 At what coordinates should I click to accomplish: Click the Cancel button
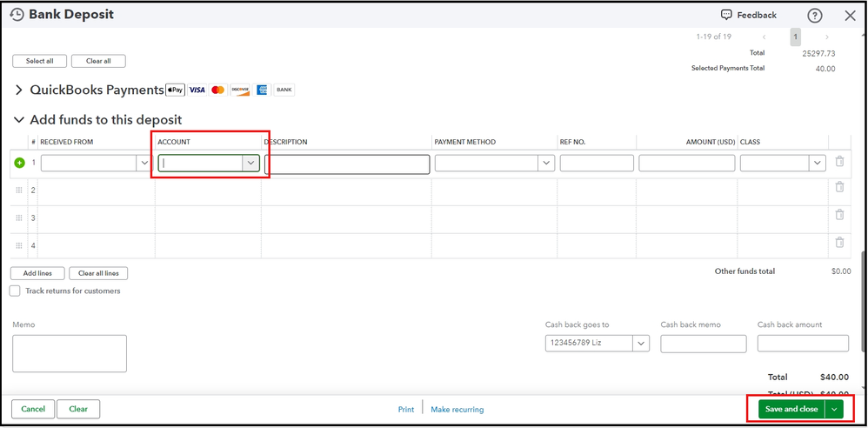[x=33, y=409]
